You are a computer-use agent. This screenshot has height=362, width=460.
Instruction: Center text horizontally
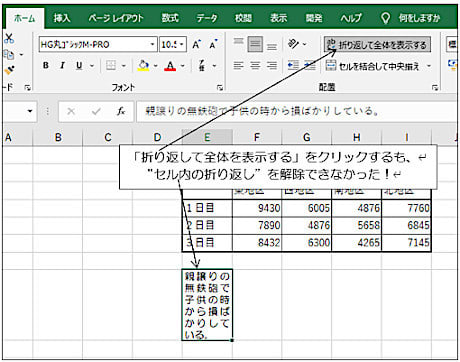(x=255, y=66)
